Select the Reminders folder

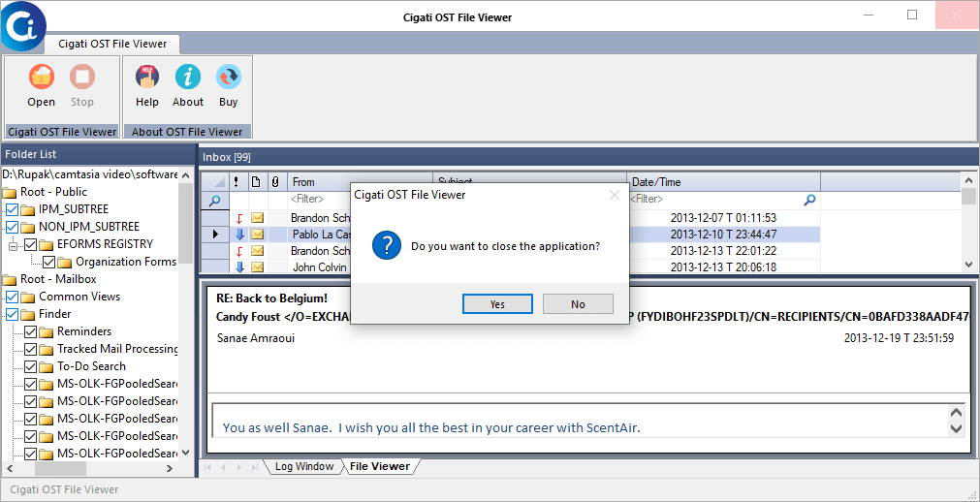point(84,331)
